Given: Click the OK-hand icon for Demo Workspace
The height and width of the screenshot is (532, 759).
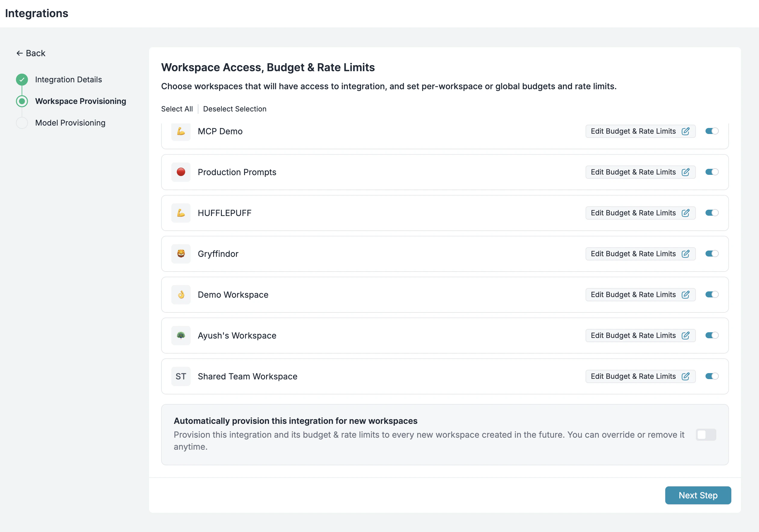Looking at the screenshot, I should tap(181, 294).
